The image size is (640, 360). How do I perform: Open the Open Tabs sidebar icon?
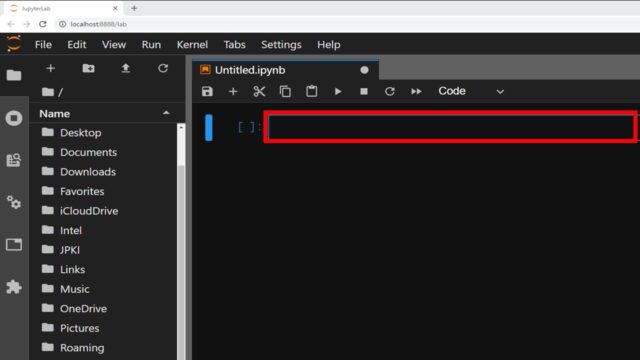[x=14, y=244]
